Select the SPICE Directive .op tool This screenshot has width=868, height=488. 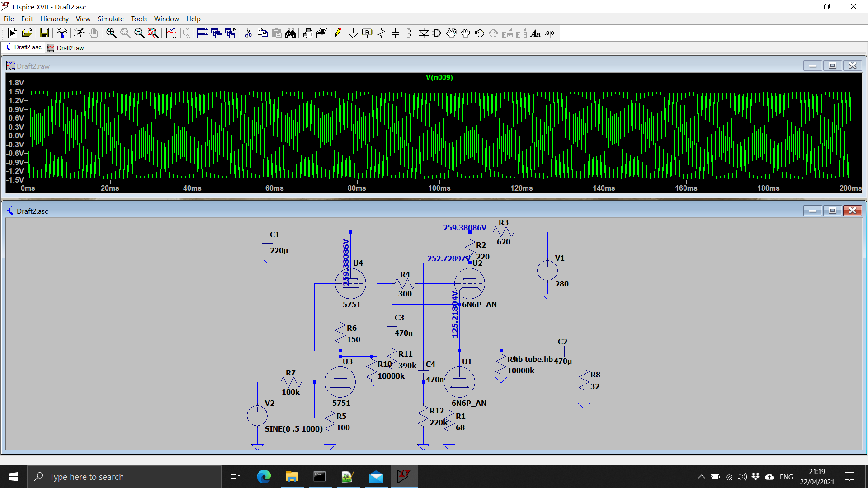click(550, 33)
